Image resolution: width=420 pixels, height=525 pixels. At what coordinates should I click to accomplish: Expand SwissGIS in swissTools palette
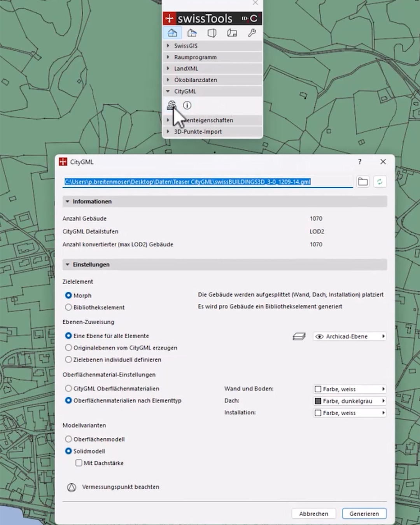click(x=212, y=46)
